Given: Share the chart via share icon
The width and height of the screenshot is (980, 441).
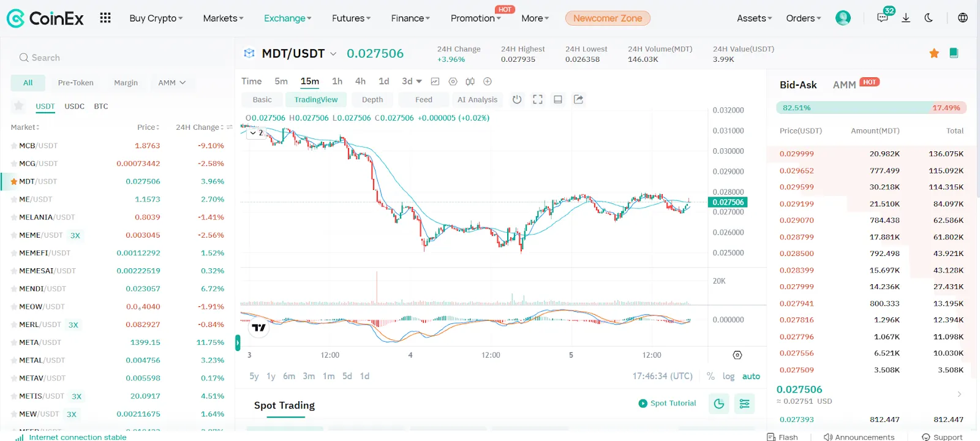Looking at the screenshot, I should pos(578,99).
